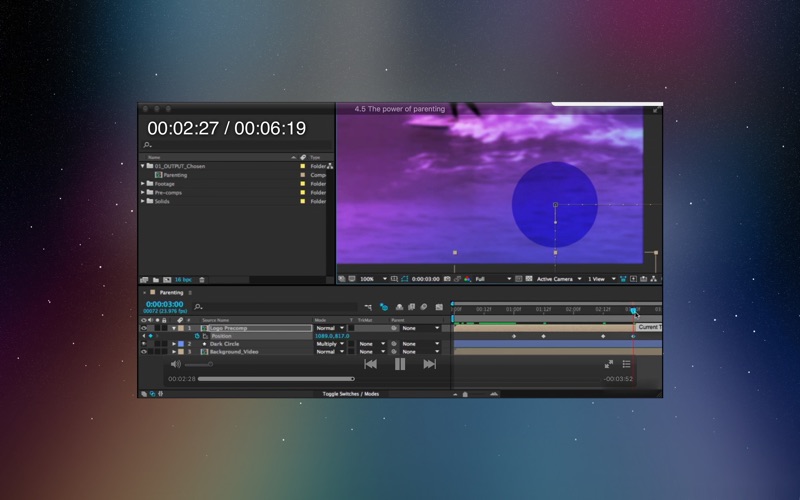Open the Active Camera view dropdown
Image resolution: width=800 pixels, height=500 pixels.
coord(559,279)
